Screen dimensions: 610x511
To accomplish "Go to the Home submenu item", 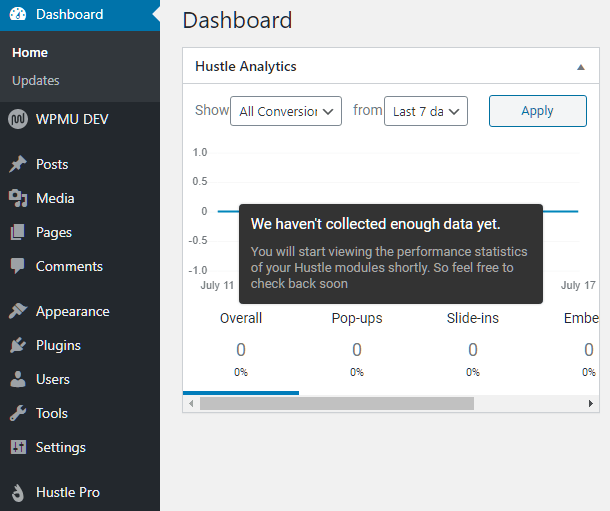I will [x=30, y=52].
